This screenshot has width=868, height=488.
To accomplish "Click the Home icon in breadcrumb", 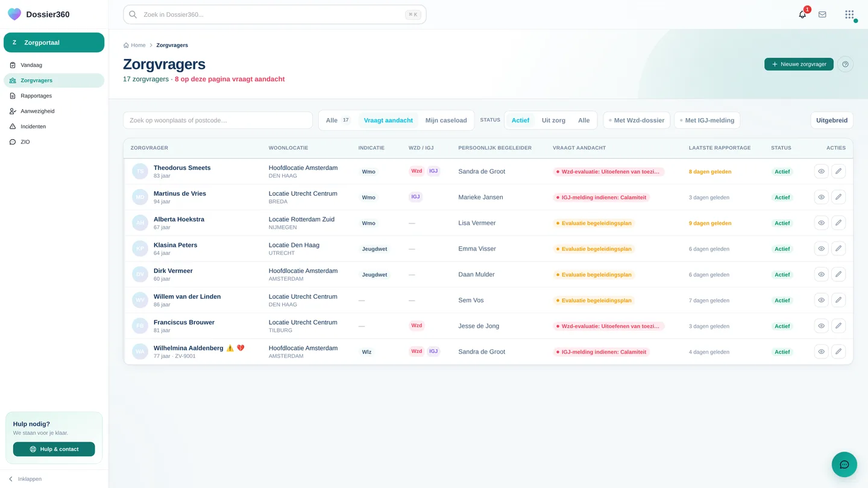I will pyautogui.click(x=126, y=45).
